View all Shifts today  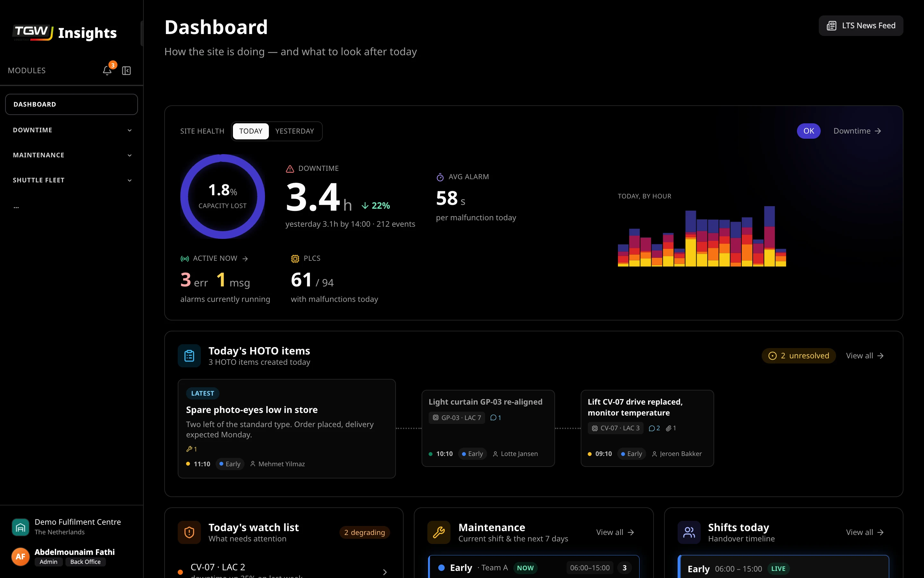pyautogui.click(x=865, y=532)
